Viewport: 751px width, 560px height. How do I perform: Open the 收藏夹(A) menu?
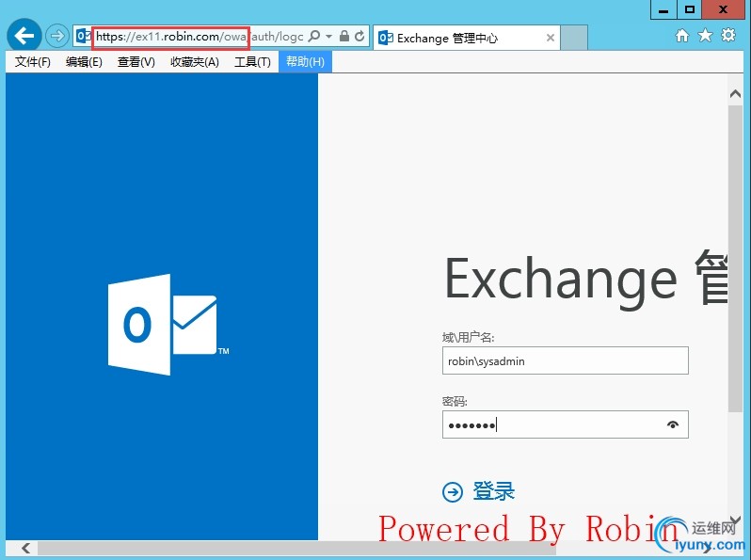(x=195, y=62)
